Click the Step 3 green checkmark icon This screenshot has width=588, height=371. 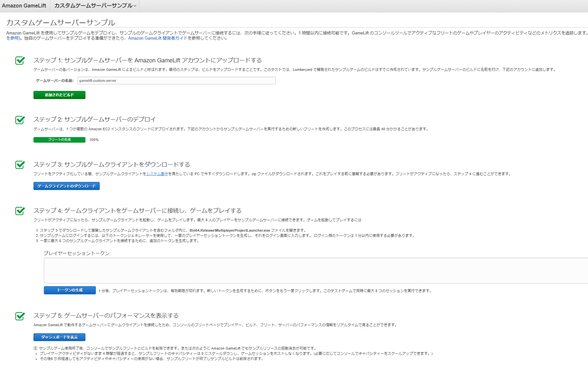click(x=20, y=165)
